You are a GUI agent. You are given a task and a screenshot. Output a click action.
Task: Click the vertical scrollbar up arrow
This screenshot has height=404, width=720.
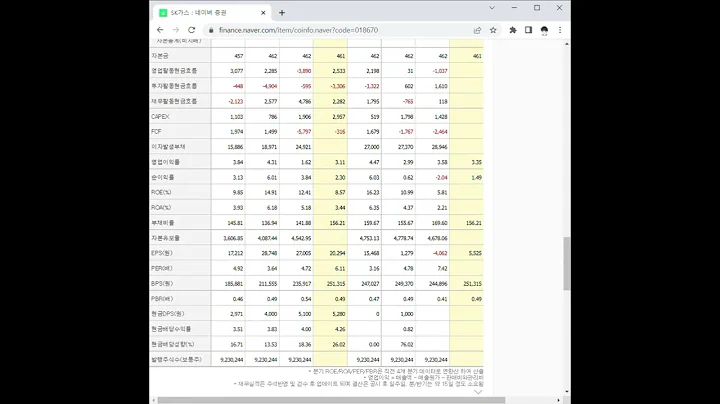(x=567, y=44)
